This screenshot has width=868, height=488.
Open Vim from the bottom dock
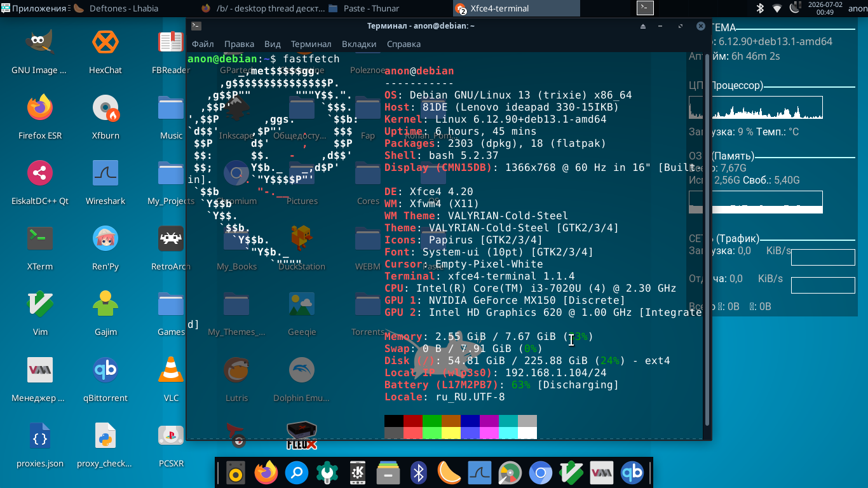[571, 473]
